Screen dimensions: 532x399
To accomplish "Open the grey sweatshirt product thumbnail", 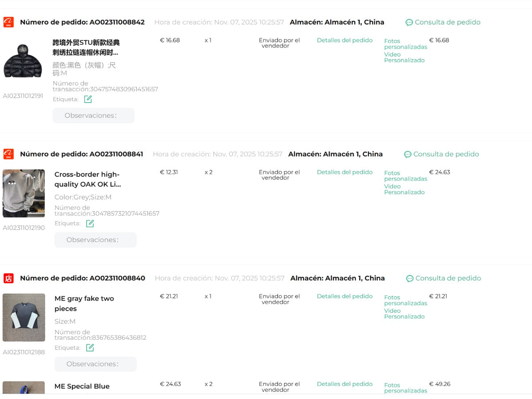I will [x=24, y=193].
